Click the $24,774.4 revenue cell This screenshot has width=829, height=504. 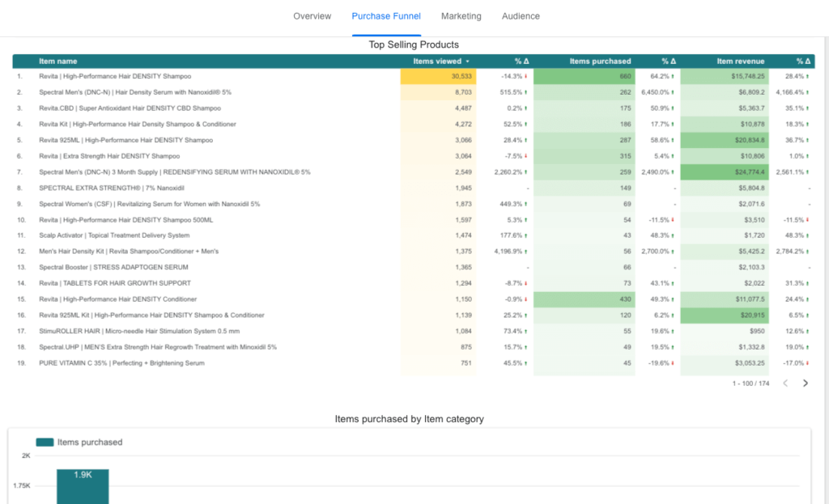[725, 172]
